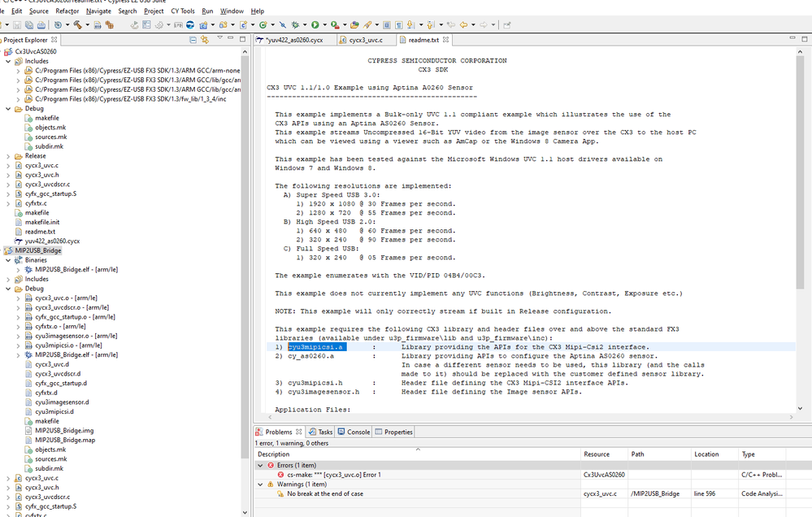Collapse the Cx3UvcAS0260 Includes folder
The height and width of the screenshot is (517, 812).
tap(8, 61)
